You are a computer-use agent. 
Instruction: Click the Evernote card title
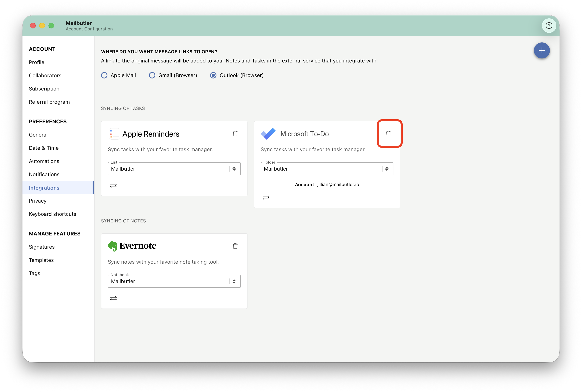(x=138, y=246)
